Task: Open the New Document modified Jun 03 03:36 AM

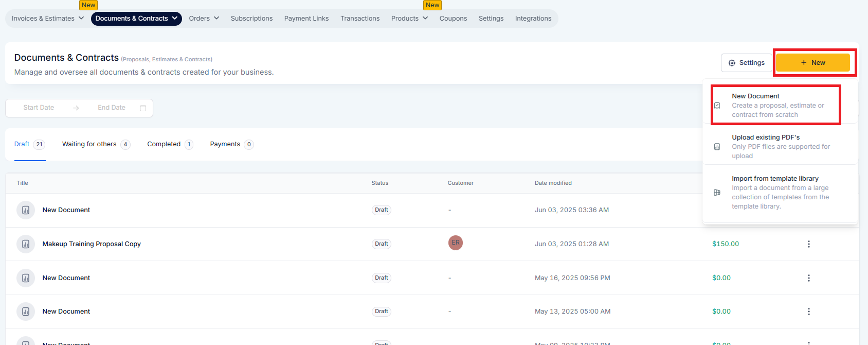Action: tap(66, 210)
